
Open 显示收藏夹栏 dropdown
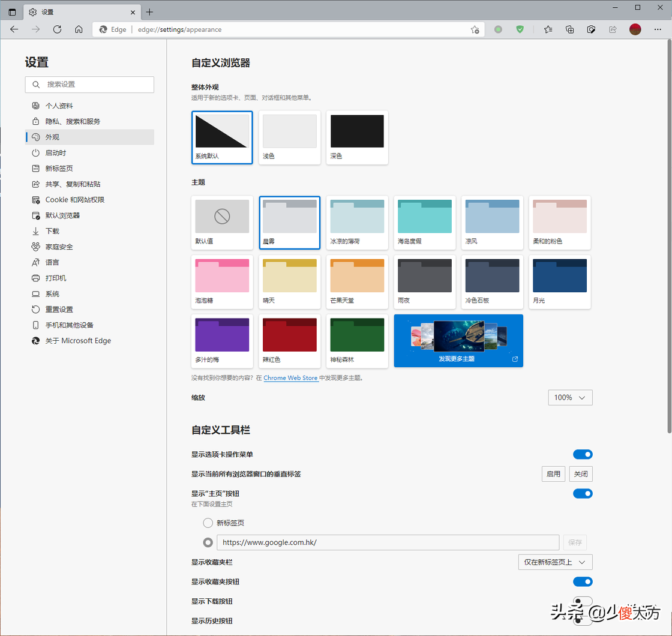pos(555,562)
